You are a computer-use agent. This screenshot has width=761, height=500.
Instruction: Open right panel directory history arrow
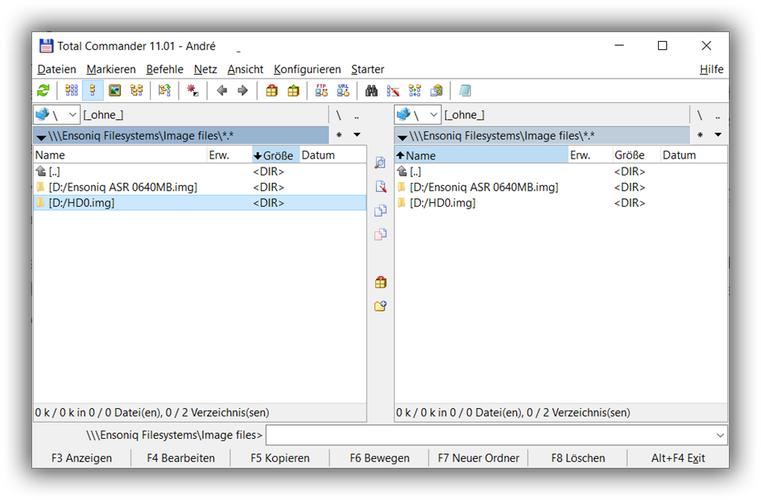(x=718, y=135)
